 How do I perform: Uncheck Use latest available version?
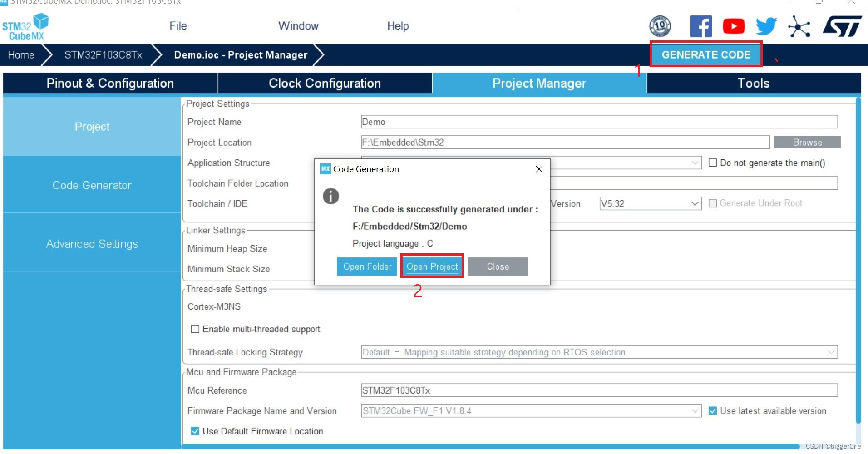713,411
